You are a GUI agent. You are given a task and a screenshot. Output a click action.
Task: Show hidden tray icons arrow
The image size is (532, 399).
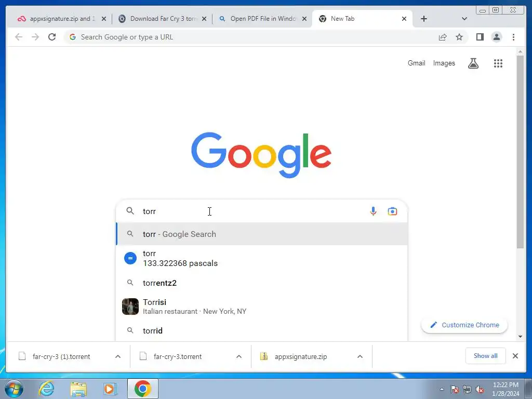coord(442,389)
